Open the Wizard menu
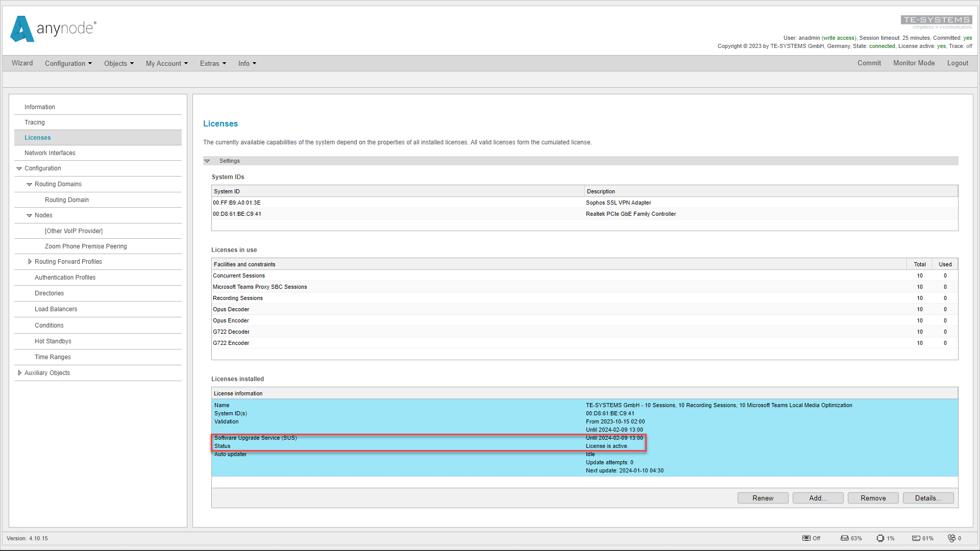Screen dimensions: 980x551 pos(21,63)
